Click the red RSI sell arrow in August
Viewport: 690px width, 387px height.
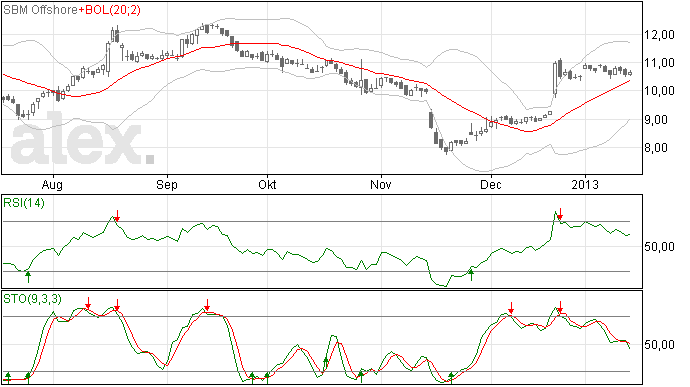tap(117, 216)
